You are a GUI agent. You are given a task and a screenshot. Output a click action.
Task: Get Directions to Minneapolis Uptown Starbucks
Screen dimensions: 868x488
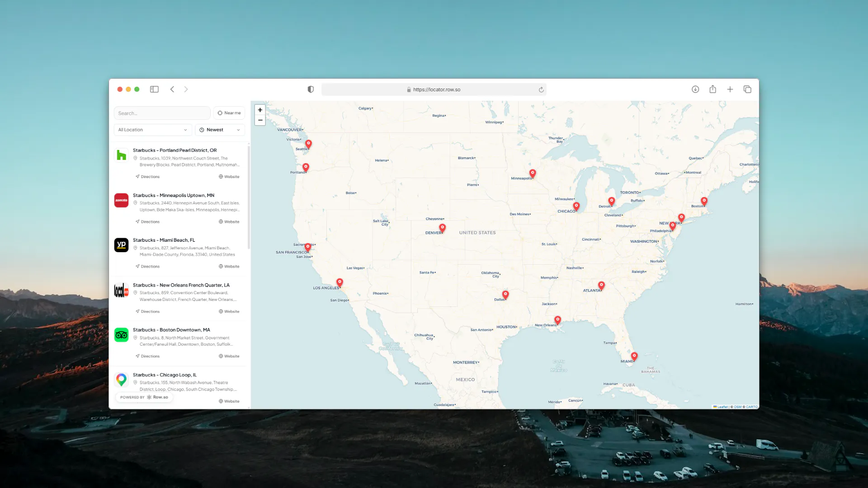pyautogui.click(x=147, y=222)
